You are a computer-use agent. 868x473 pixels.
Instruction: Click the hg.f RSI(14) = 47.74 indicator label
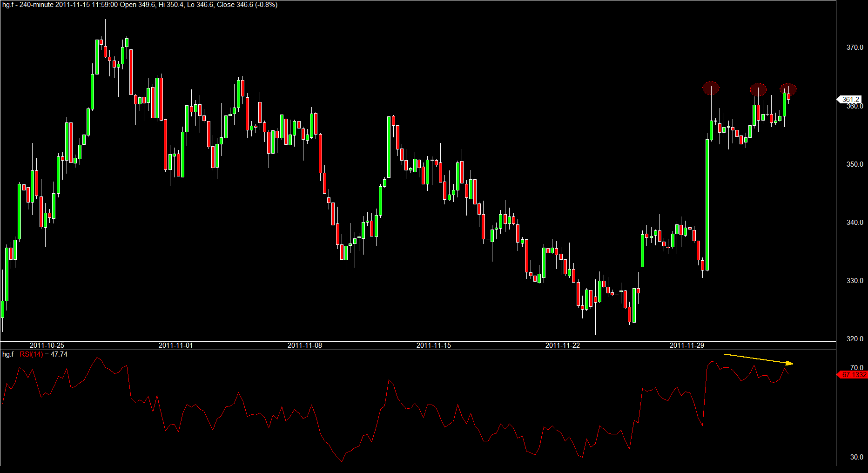pyautogui.click(x=35, y=354)
